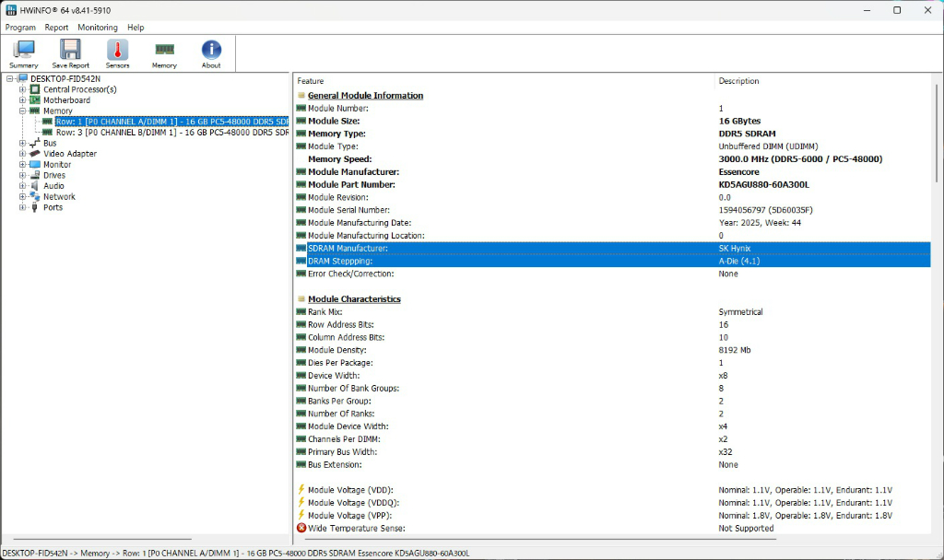
Task: Open the Monitoring menu
Action: pyautogui.click(x=98, y=28)
